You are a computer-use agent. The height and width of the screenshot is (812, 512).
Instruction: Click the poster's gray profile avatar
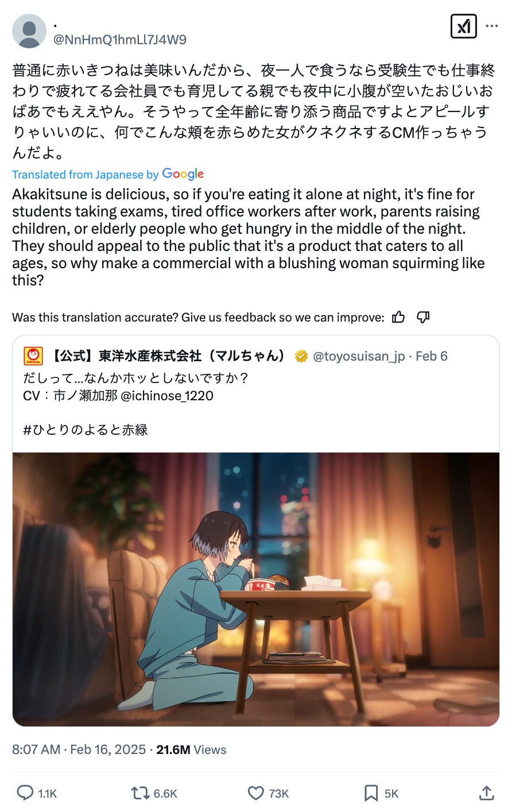pyautogui.click(x=29, y=31)
